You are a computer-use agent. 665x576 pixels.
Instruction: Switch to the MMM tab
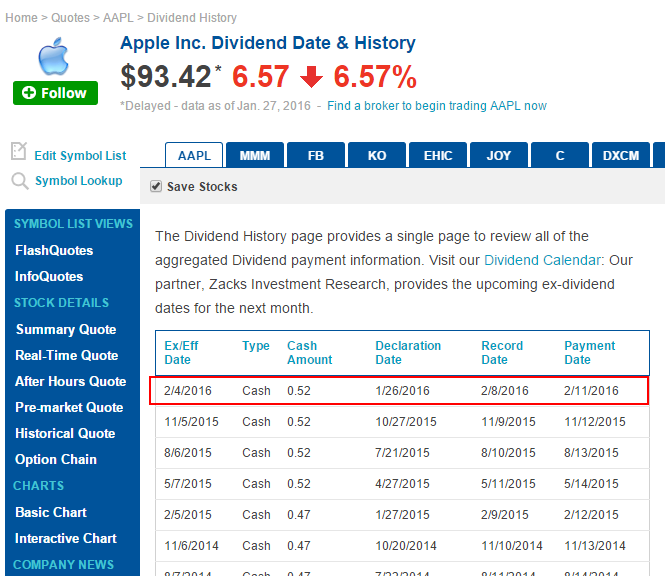[254, 155]
